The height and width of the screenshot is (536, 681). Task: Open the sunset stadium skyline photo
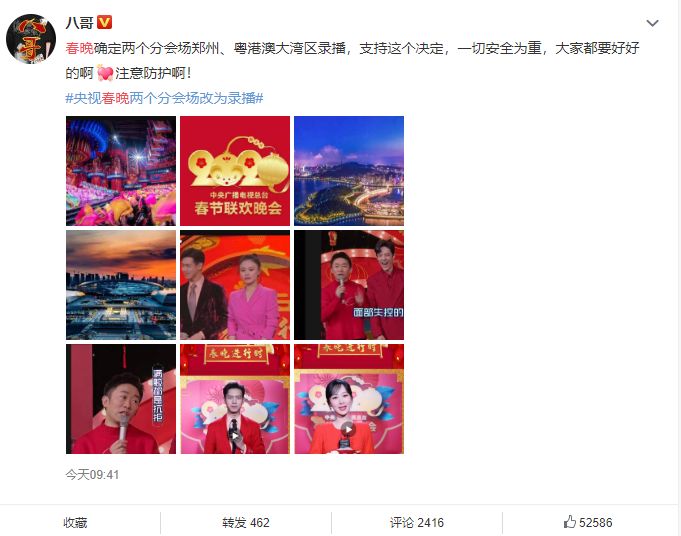[x=121, y=285]
